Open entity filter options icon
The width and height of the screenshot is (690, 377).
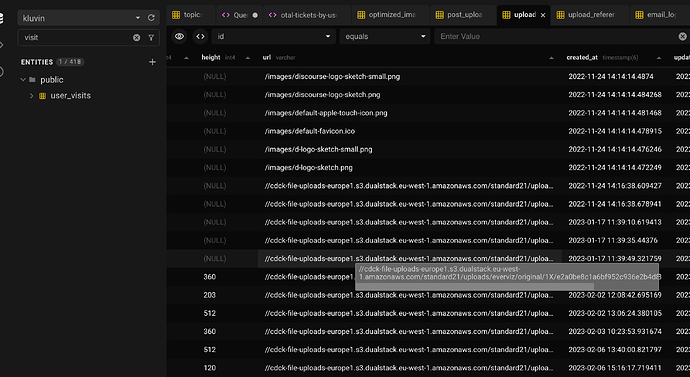(151, 38)
